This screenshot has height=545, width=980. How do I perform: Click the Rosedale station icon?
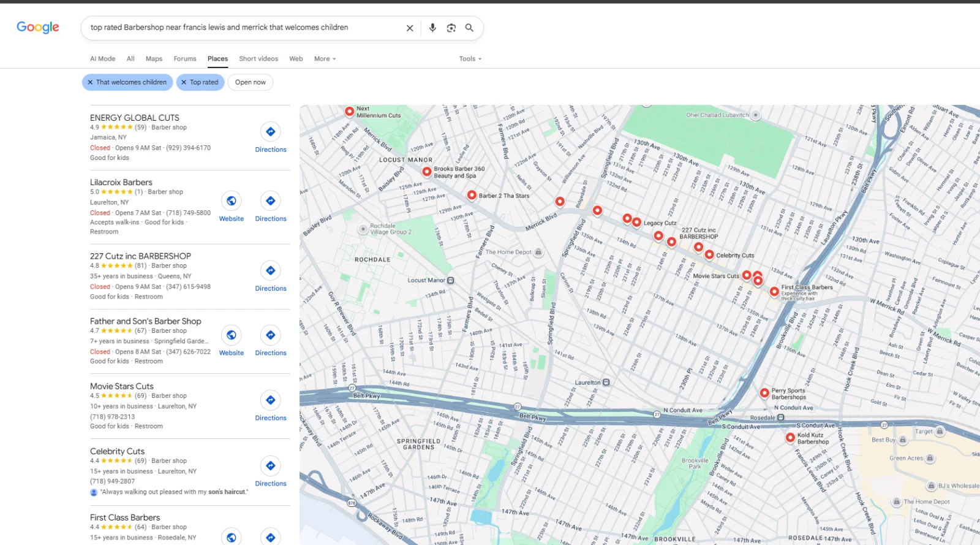click(x=781, y=417)
